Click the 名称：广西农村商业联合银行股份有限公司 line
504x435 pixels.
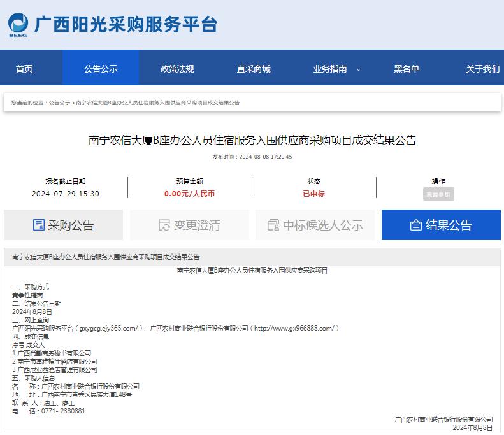(76, 386)
